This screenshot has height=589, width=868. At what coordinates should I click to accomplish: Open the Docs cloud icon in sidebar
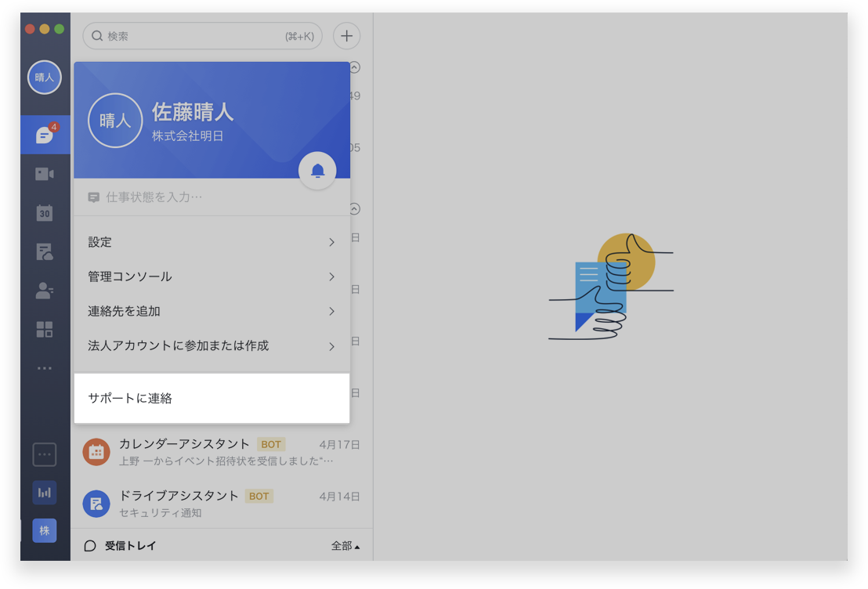(45, 251)
